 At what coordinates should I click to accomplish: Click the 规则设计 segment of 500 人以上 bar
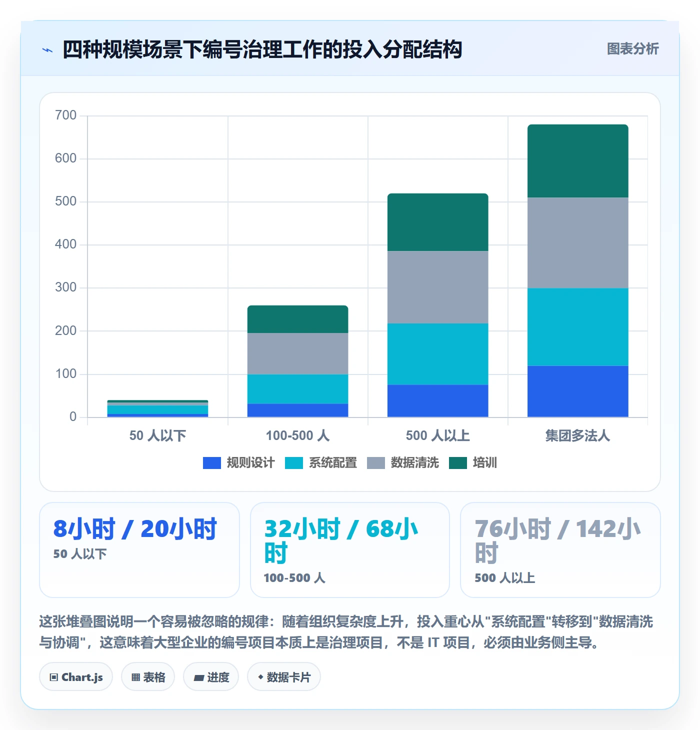tap(438, 401)
